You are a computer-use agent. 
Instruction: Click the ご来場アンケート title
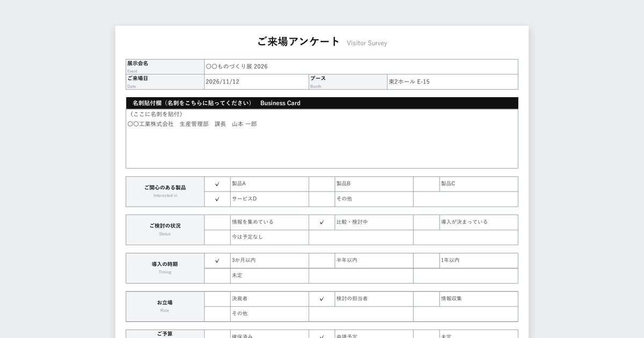point(298,42)
